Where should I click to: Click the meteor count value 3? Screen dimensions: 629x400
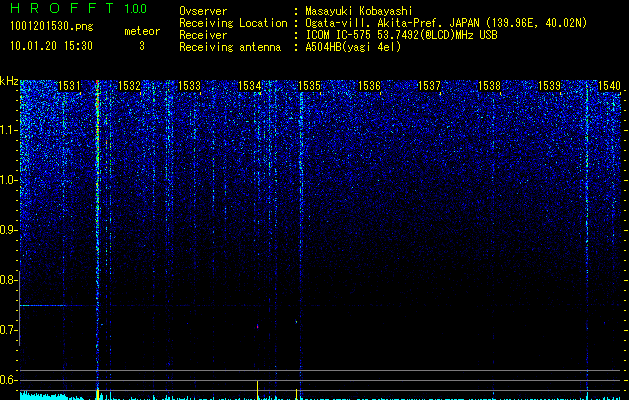coord(142,46)
